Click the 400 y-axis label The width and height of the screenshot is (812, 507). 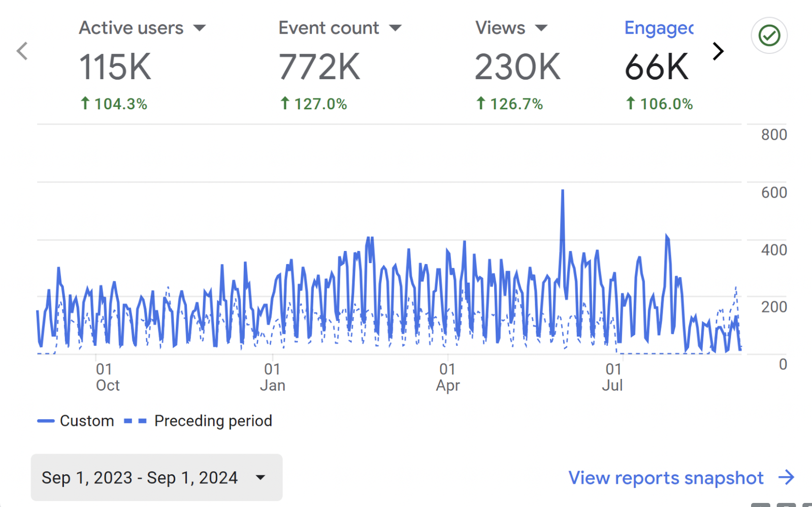pos(774,250)
